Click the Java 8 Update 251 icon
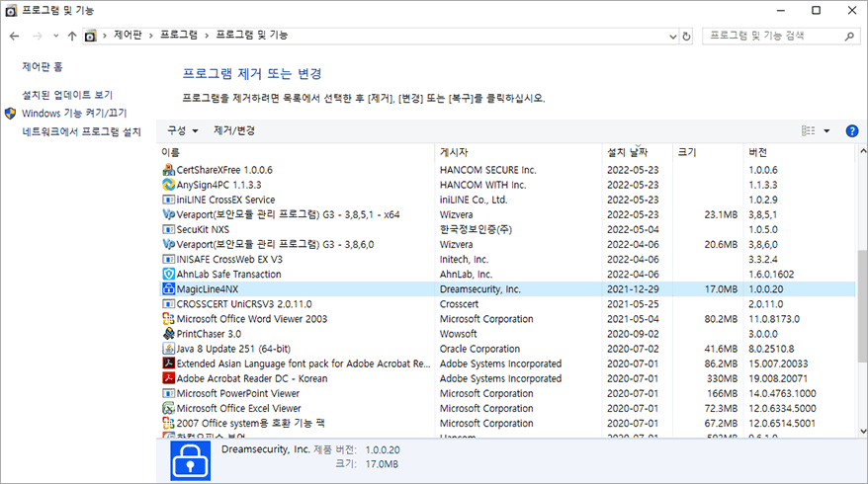 tap(168, 349)
